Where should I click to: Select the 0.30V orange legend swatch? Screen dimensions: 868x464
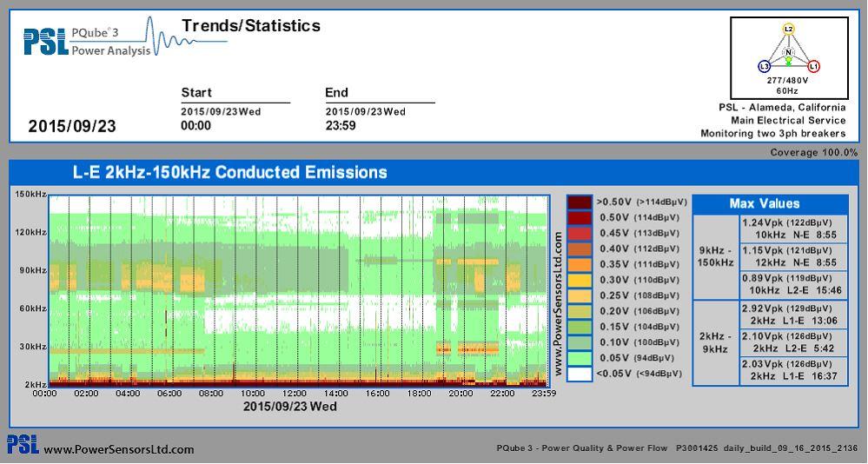580,279
